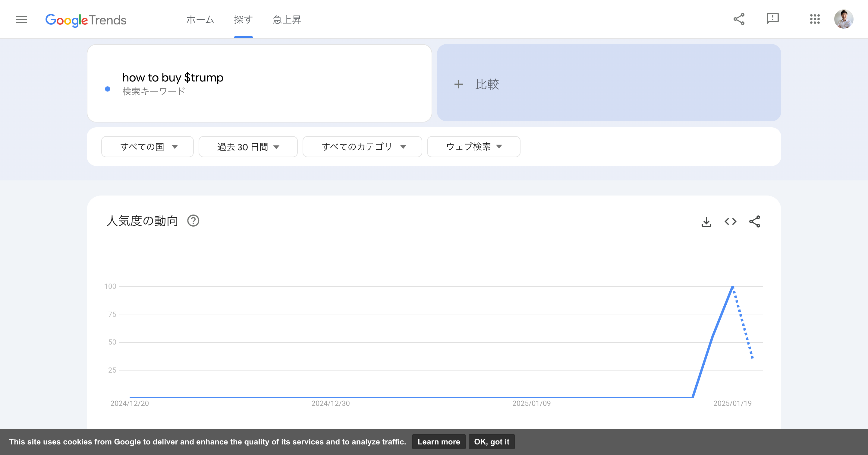Open the ウェブ検索 search type dropdown

473,147
